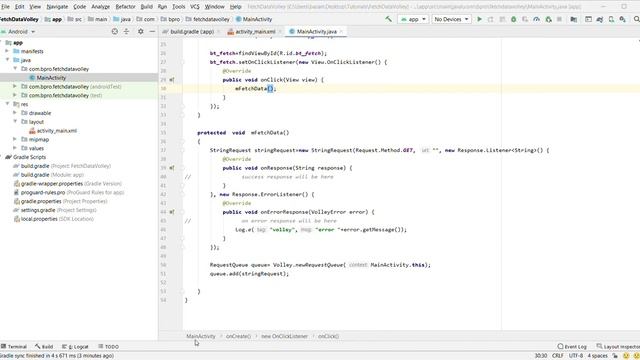The image size is (640, 360).
Task: Click gutter override icon beside onClick line
Action: pyautogui.click(x=172, y=80)
